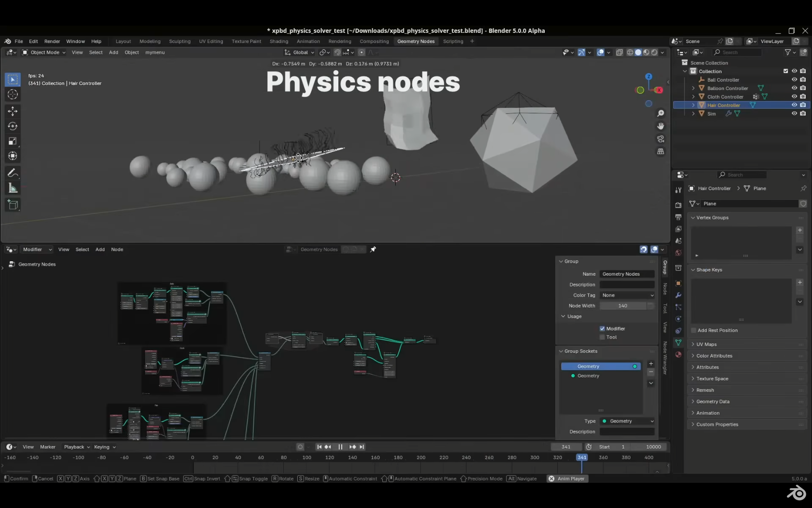Collapse the Collection in outliner
This screenshot has width=812, height=508.
coord(684,71)
